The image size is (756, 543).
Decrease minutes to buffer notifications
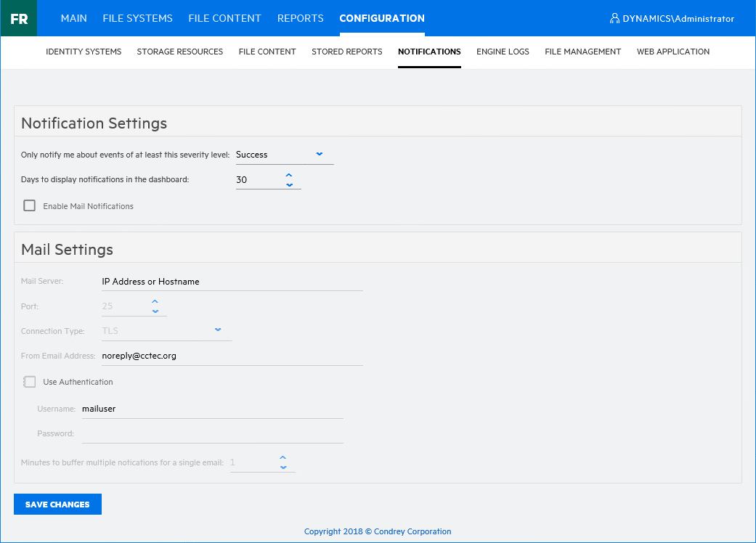click(x=283, y=467)
